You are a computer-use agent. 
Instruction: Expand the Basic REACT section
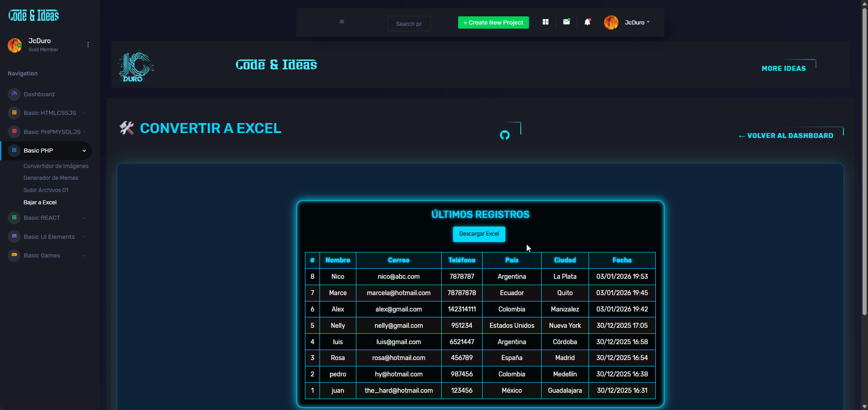[42, 218]
